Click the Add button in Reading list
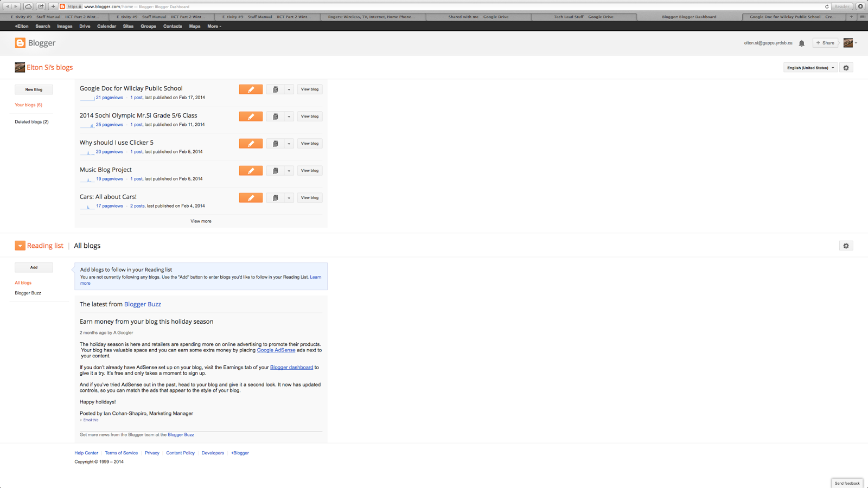Viewport: 868px width, 488px height. point(34,267)
